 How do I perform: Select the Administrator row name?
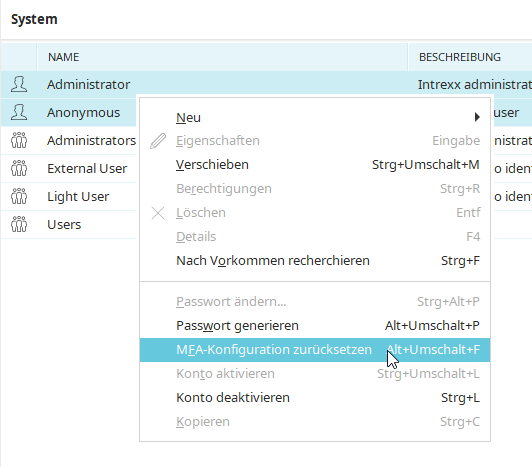click(x=89, y=85)
